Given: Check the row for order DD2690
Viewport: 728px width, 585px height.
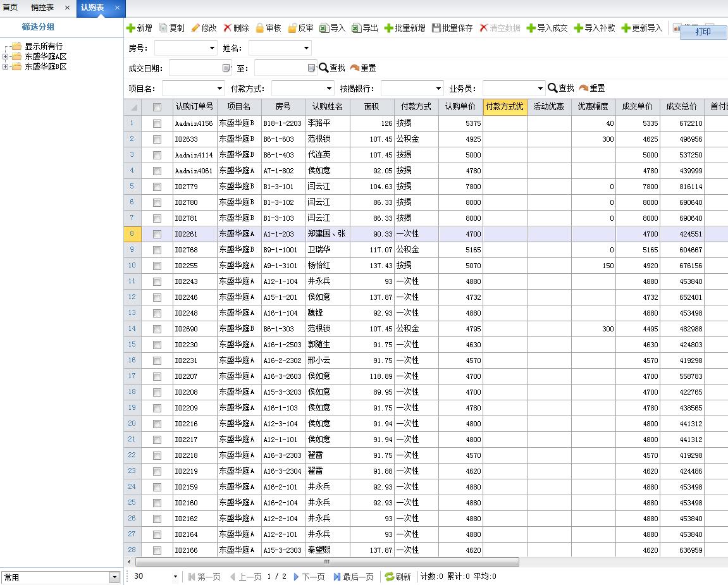Looking at the screenshot, I should click(157, 329).
